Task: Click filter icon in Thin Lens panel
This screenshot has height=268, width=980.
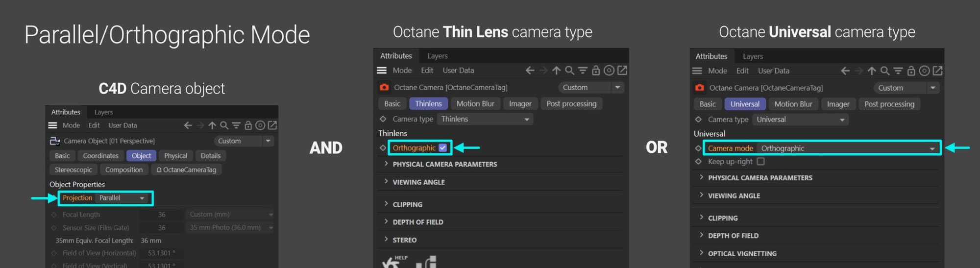Action: click(x=583, y=71)
